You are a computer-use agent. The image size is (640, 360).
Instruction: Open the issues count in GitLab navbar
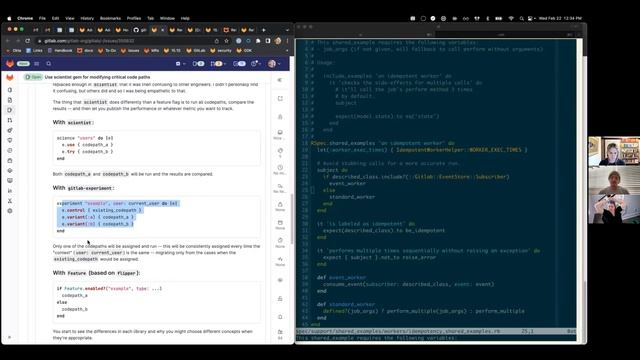click(198, 64)
